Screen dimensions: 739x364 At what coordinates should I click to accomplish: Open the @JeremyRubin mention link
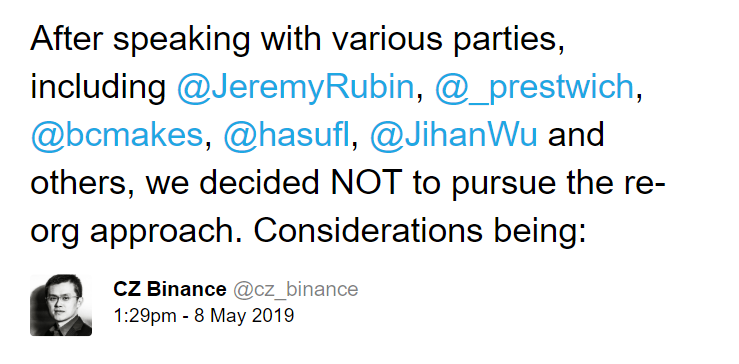pos(296,88)
